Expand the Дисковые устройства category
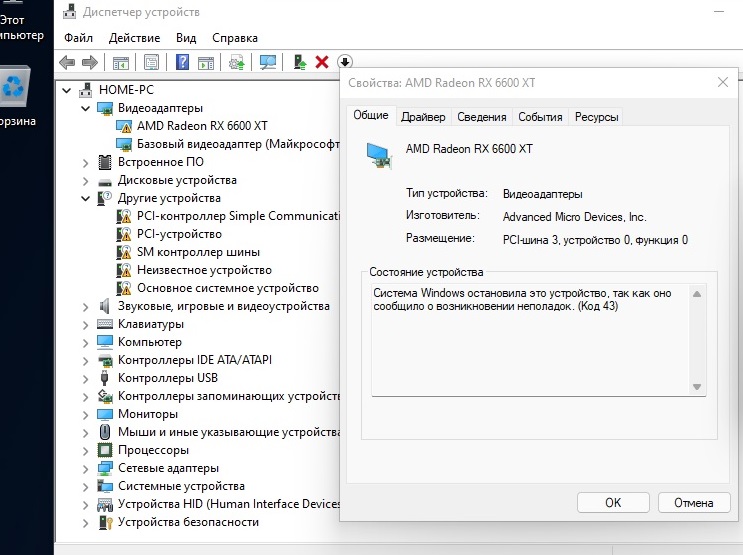 [85, 181]
